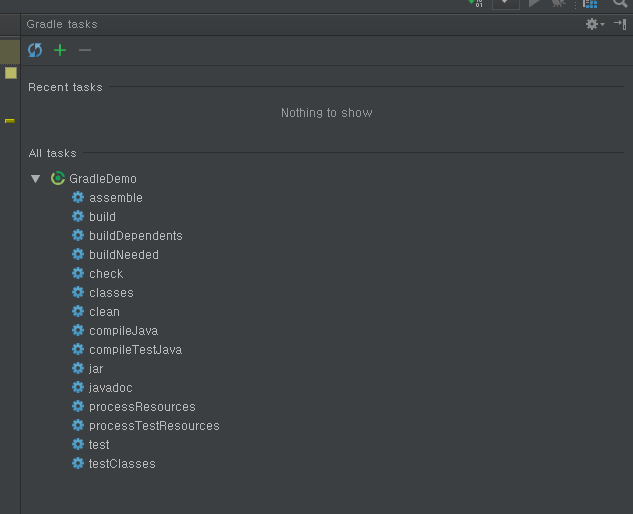Click the gear icon next to buildNeeded
This screenshot has width=633, height=514.
[78, 254]
